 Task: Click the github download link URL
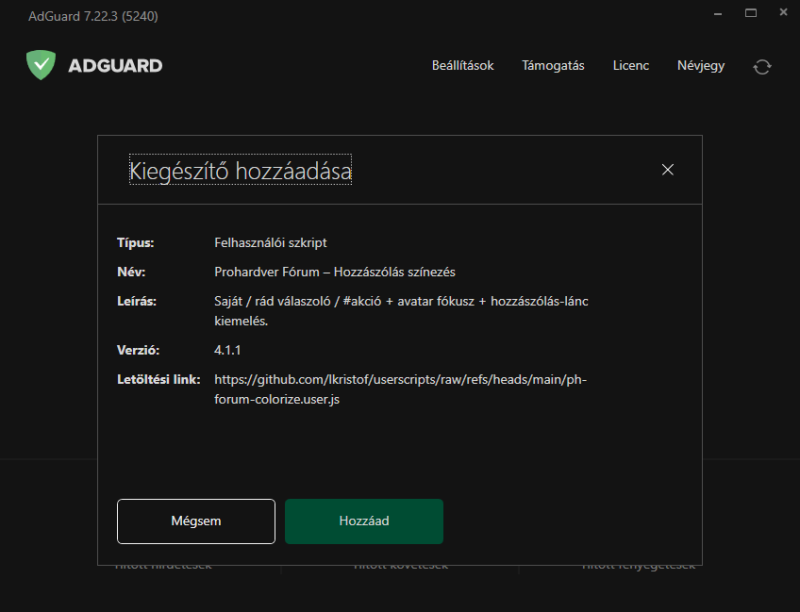click(401, 389)
